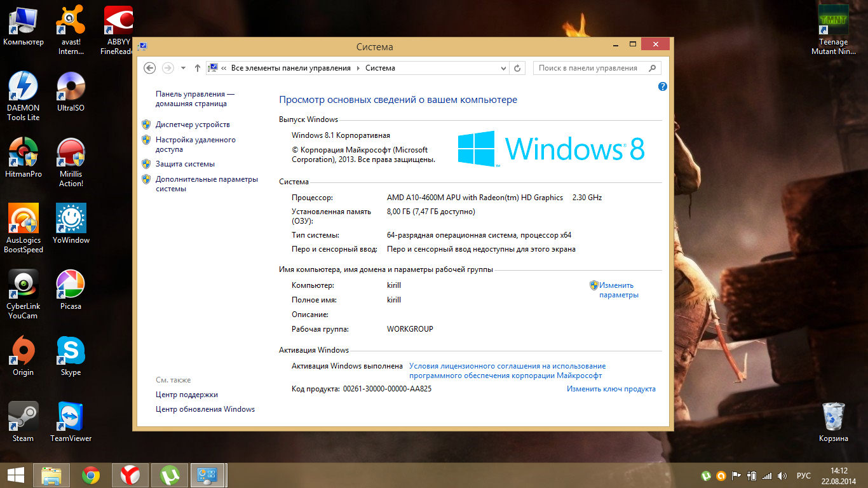Viewport: 868px width, 488px height.
Task: Go back using the Back arrow
Action: (150, 68)
